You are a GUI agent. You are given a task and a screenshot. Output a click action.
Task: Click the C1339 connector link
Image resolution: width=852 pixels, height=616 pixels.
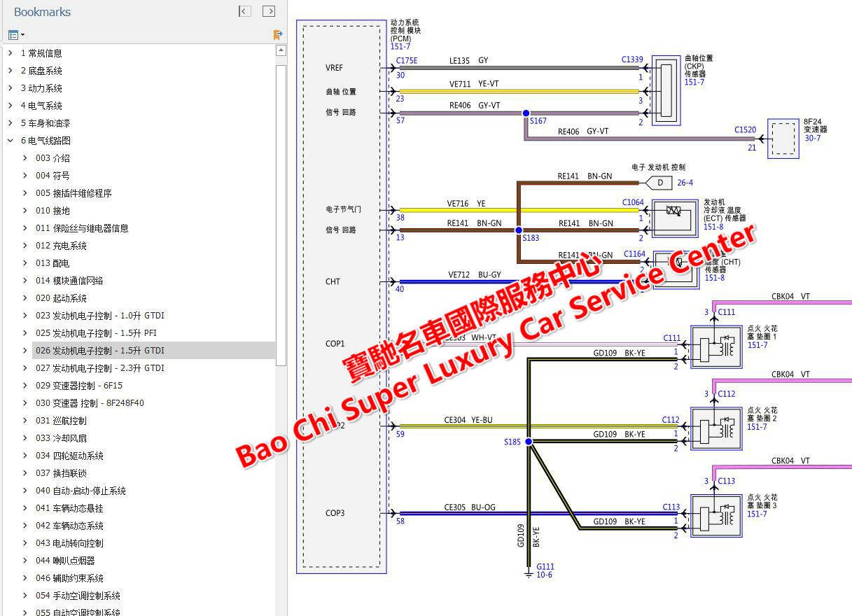click(x=631, y=60)
